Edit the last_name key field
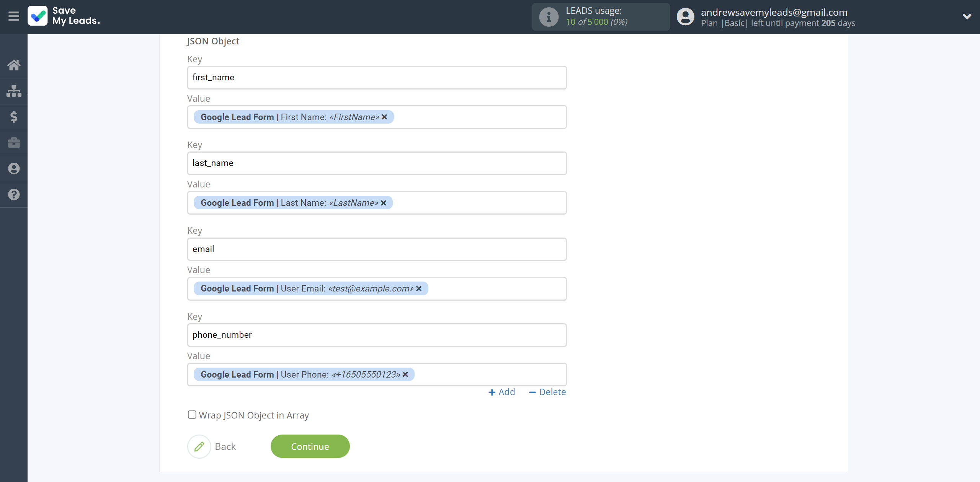The image size is (980, 482). coord(377,163)
